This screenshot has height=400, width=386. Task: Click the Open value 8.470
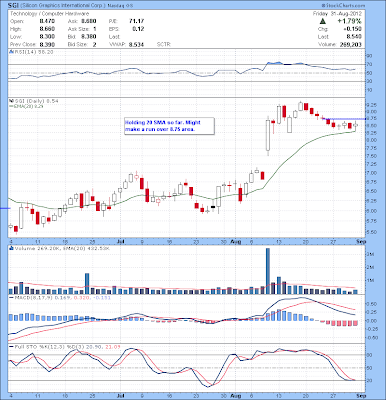tap(47, 21)
